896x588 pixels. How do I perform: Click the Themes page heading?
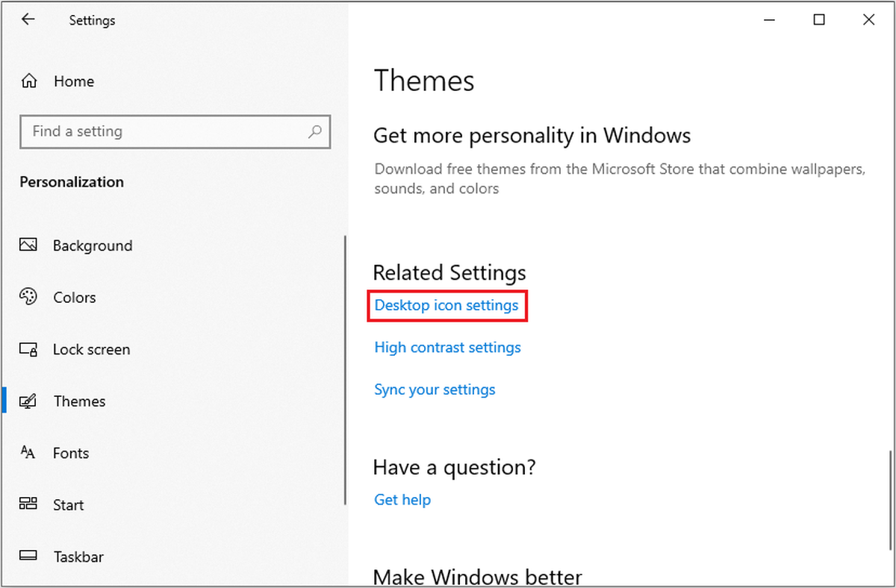424,81
